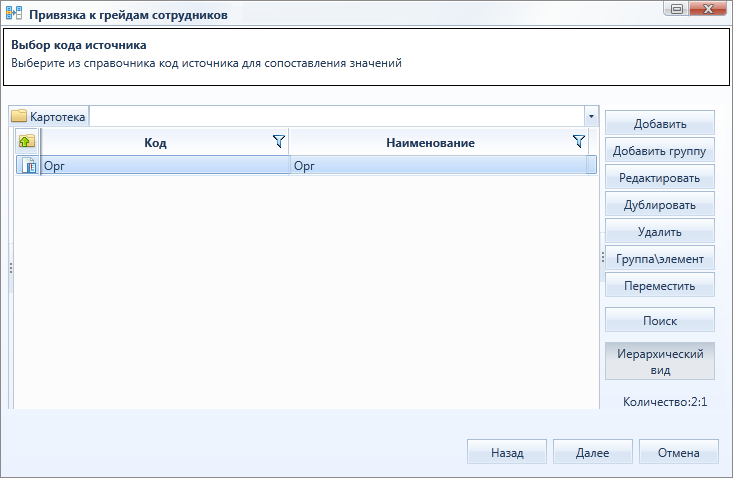
Task: Sort by the Код column header
Action: (x=155, y=143)
